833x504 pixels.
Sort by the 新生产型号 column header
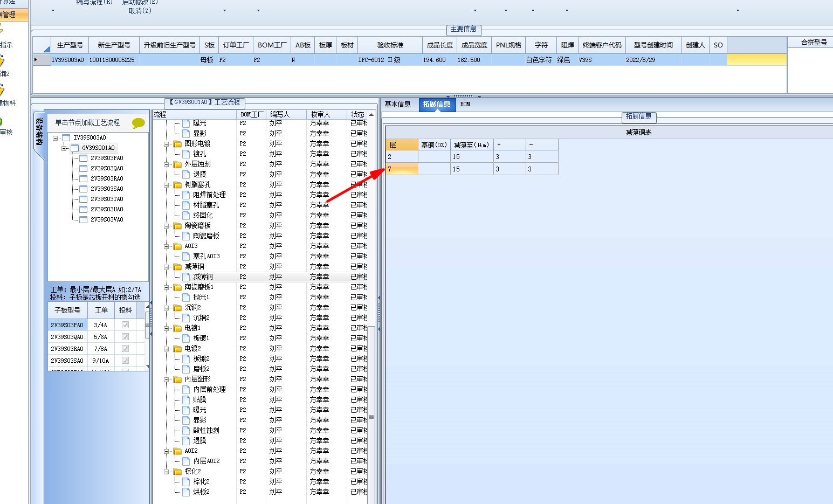114,45
